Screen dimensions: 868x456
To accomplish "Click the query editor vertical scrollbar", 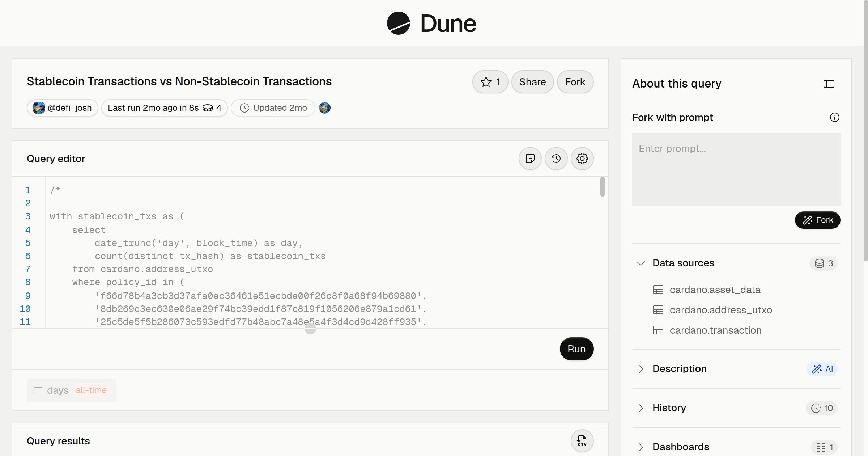I will [603, 187].
